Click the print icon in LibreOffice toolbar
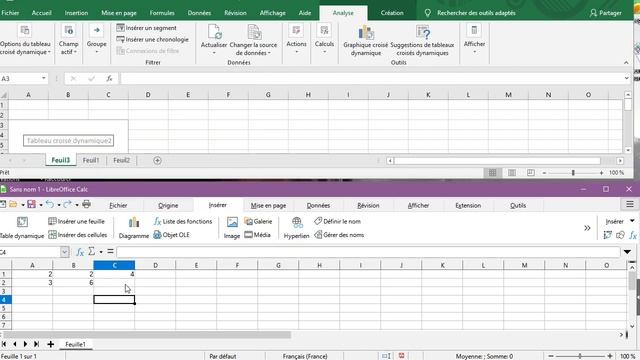This screenshot has height=360, width=640. coord(87,204)
